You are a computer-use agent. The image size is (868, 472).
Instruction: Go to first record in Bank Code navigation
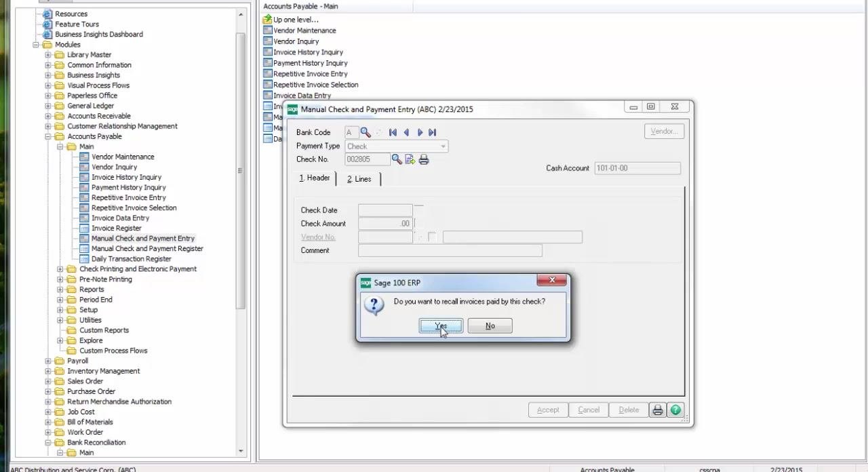pyautogui.click(x=393, y=132)
